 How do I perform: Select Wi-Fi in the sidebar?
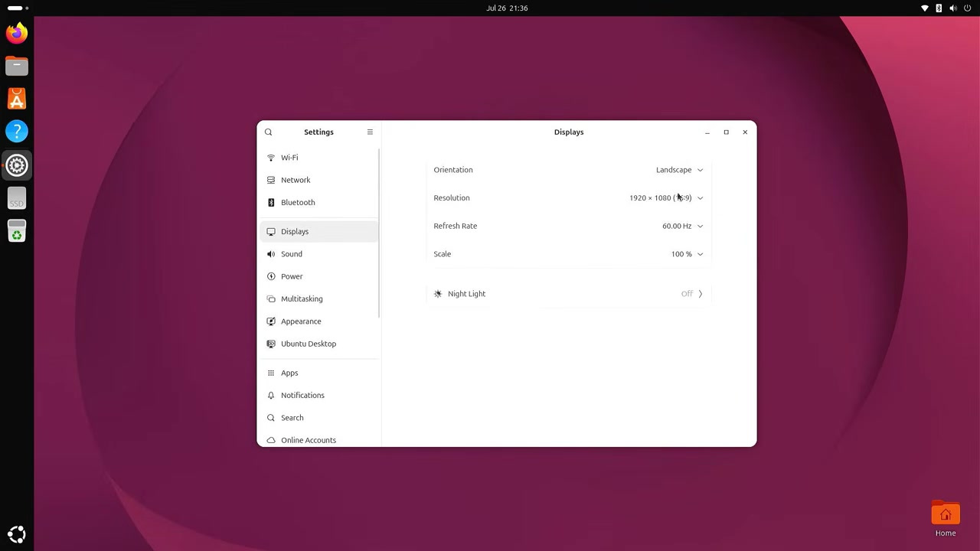click(319, 158)
